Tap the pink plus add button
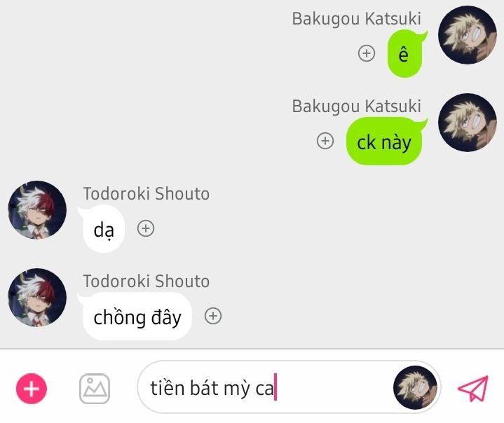Image resolution: width=504 pixels, height=423 pixels. tap(32, 388)
